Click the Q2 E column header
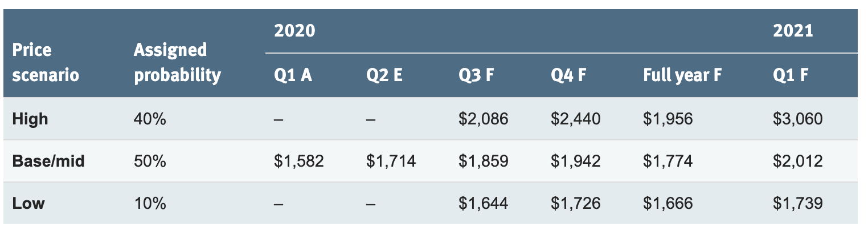This screenshot has width=868, height=234. click(x=385, y=75)
